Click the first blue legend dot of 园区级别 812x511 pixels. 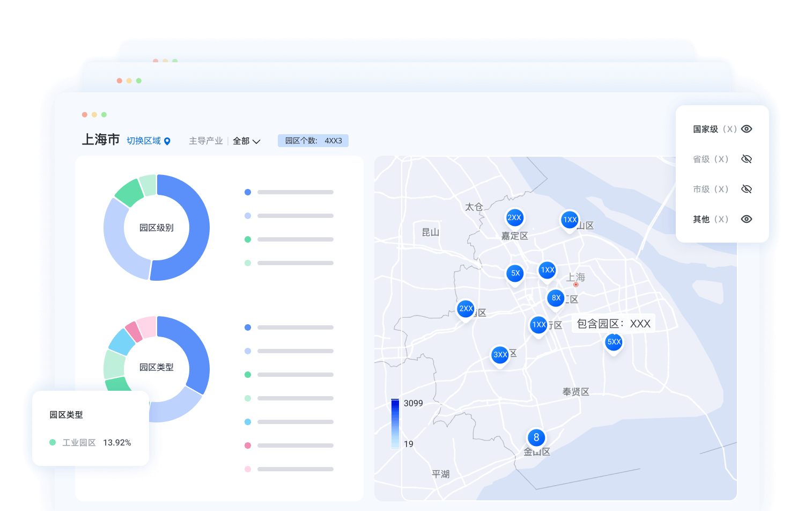(x=248, y=192)
